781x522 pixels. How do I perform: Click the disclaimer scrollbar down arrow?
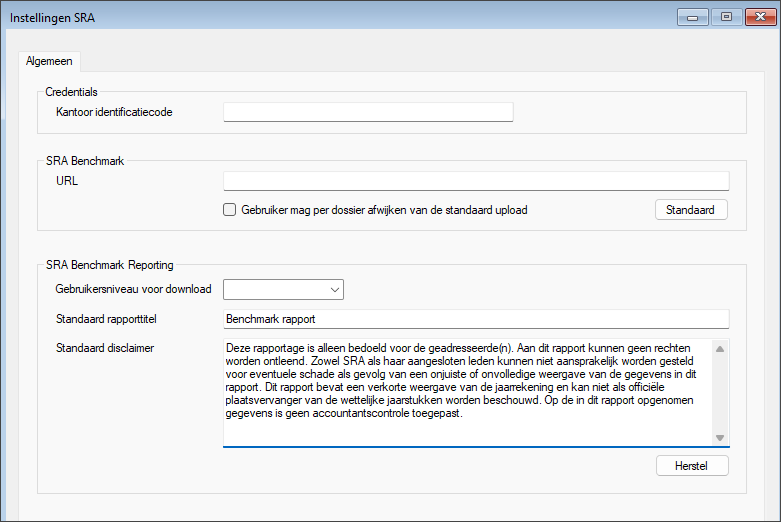pos(720,438)
